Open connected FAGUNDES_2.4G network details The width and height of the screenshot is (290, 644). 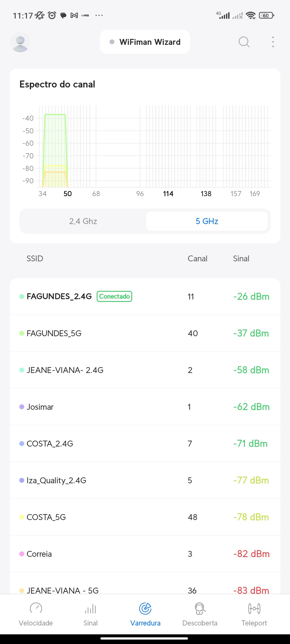point(59,297)
